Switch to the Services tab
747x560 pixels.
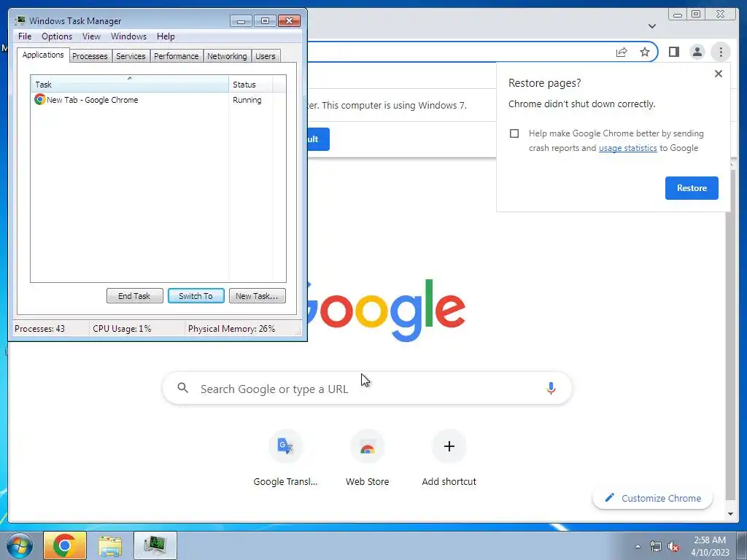click(131, 56)
